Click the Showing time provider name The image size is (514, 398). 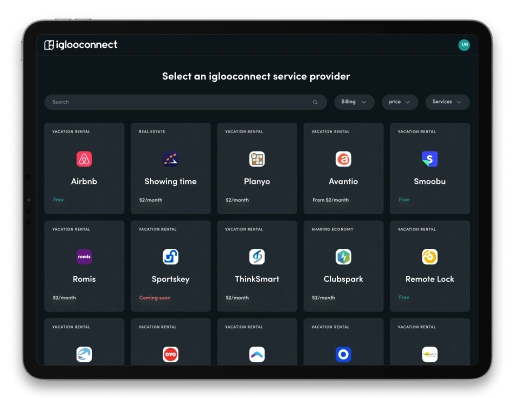coord(170,181)
